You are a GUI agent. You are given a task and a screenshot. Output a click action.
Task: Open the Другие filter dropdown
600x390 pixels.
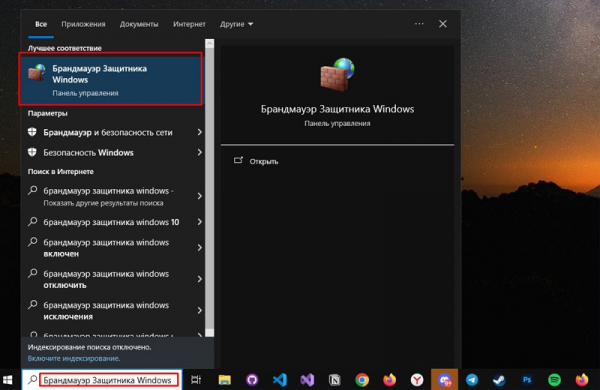[236, 24]
